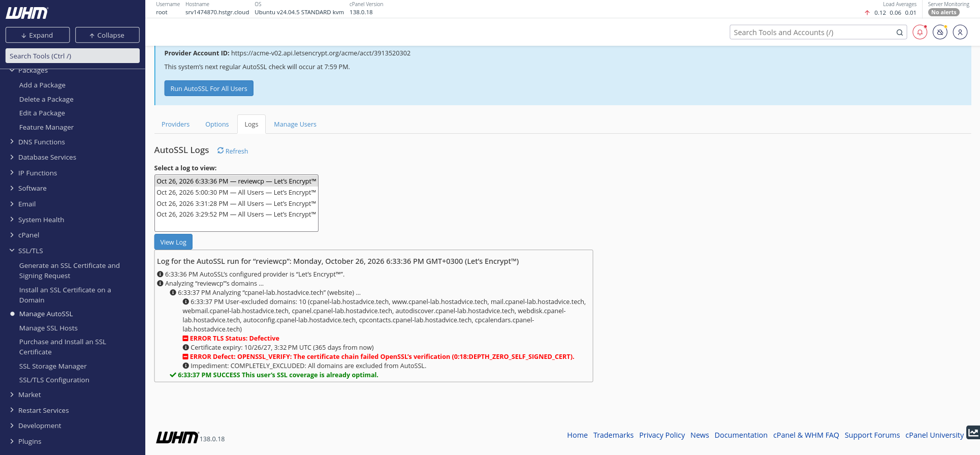This screenshot has height=455, width=980.
Task: Open Install an SSL Certificate on a Domain
Action: (65, 295)
